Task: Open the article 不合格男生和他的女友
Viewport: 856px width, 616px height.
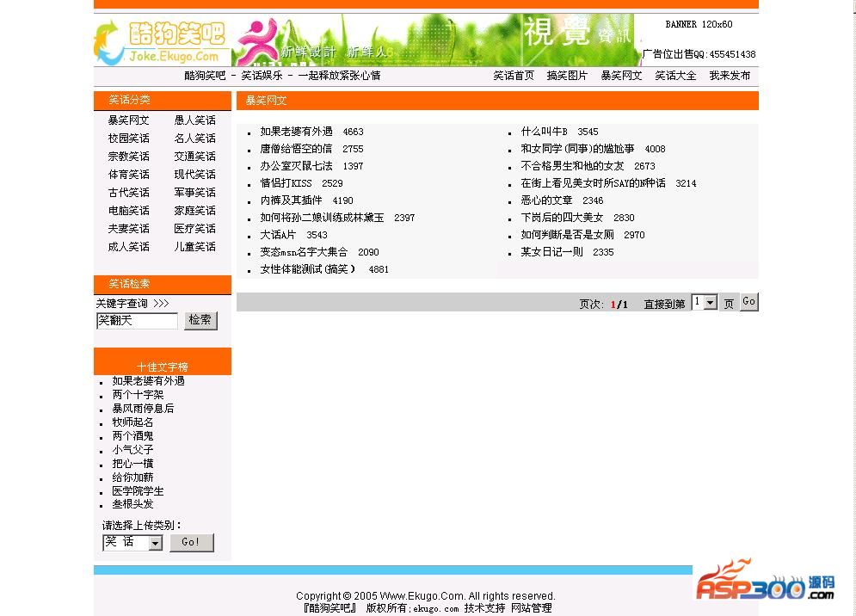Action: coord(573,166)
